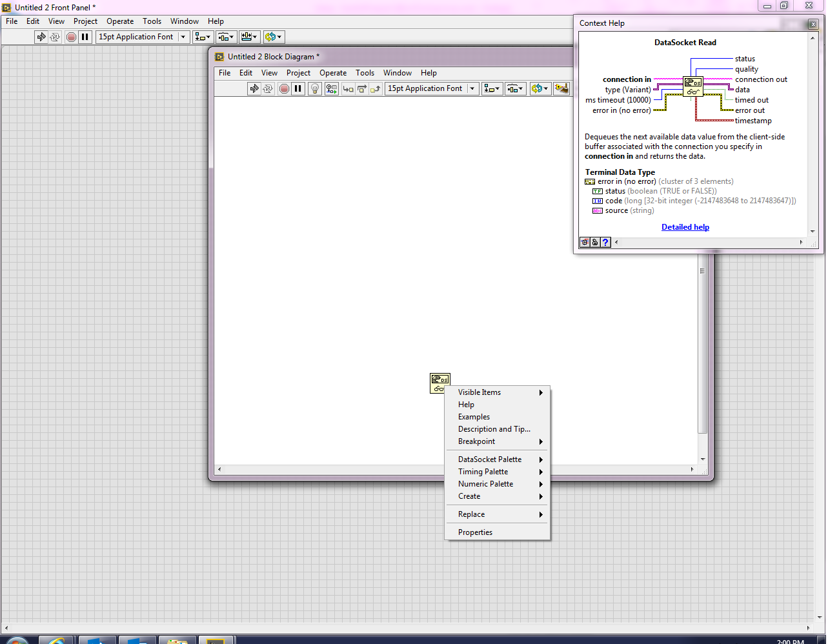
Task: Abort execution from the Front Panel toolbar
Action: (x=71, y=37)
